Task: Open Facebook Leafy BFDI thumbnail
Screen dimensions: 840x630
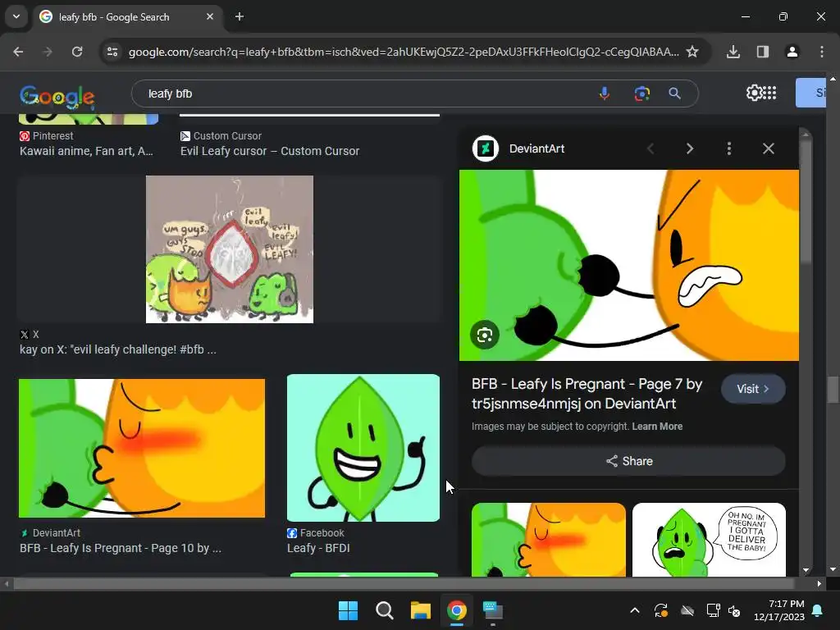Action: point(363,448)
